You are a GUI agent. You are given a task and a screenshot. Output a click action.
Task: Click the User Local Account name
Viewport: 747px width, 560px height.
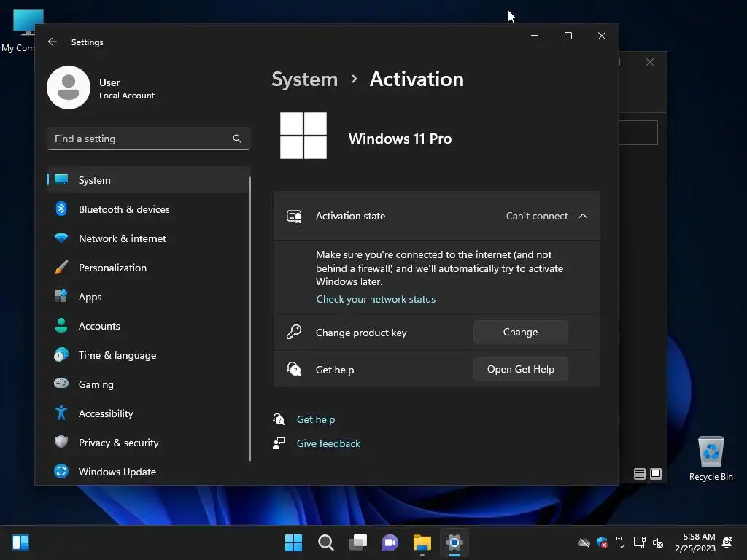click(127, 88)
